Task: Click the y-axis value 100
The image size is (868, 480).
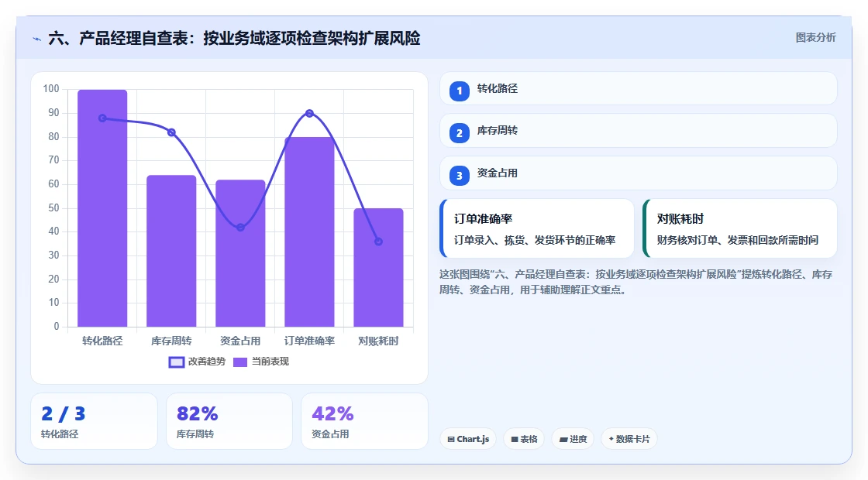Action: [51, 89]
